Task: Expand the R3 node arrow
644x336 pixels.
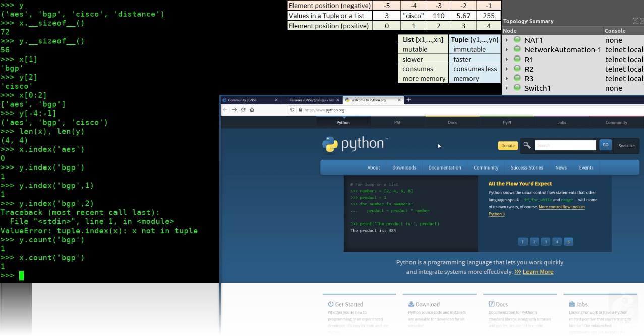Action: pos(506,79)
